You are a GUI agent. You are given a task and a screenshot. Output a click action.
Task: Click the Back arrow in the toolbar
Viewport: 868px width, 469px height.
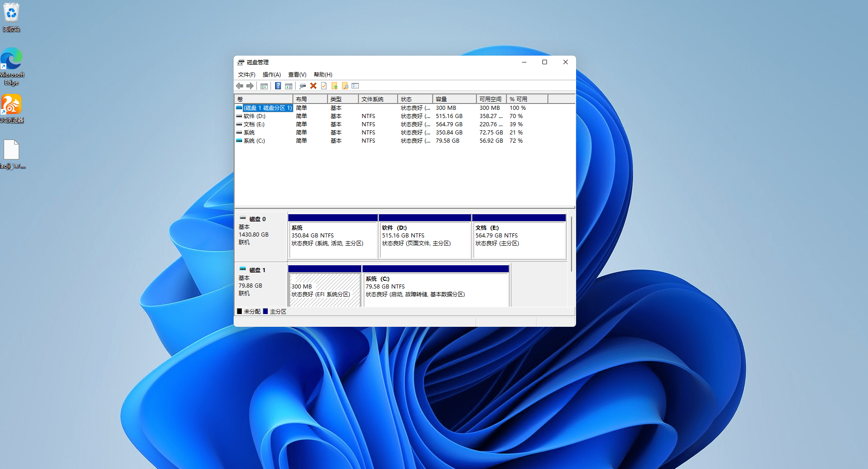point(240,86)
